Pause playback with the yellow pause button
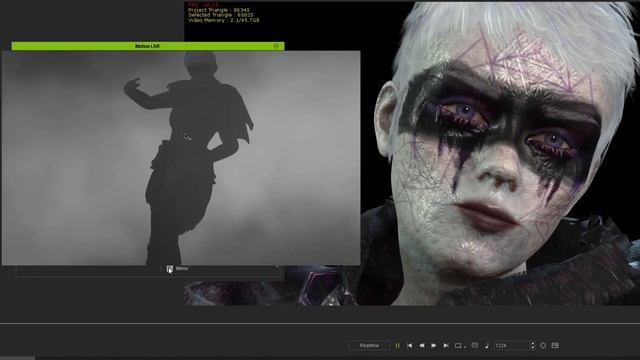Image resolution: width=640 pixels, height=360 pixels. coord(397,345)
